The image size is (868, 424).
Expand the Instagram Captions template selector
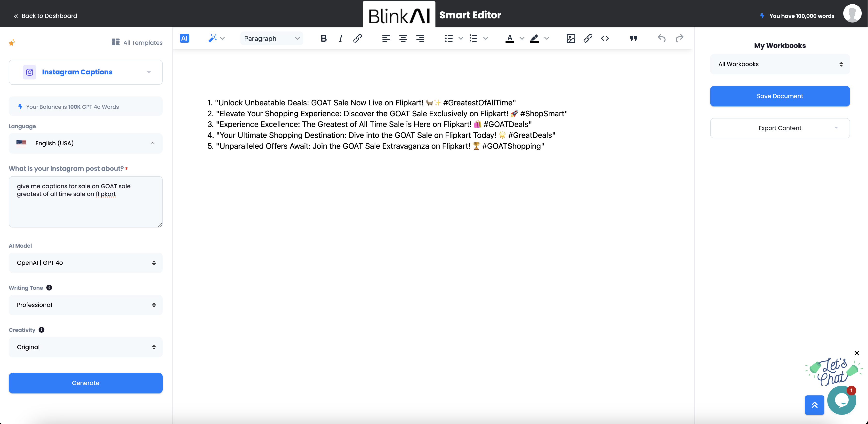pyautogui.click(x=86, y=72)
